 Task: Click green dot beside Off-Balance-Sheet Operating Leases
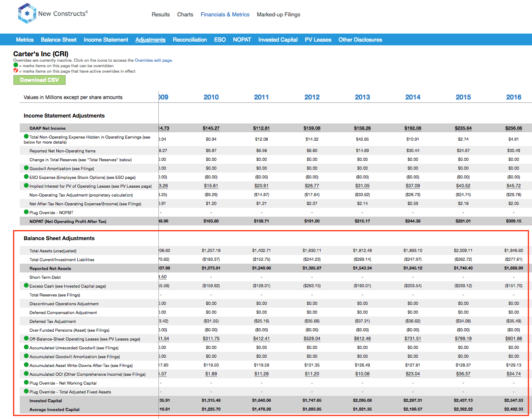(x=26, y=338)
